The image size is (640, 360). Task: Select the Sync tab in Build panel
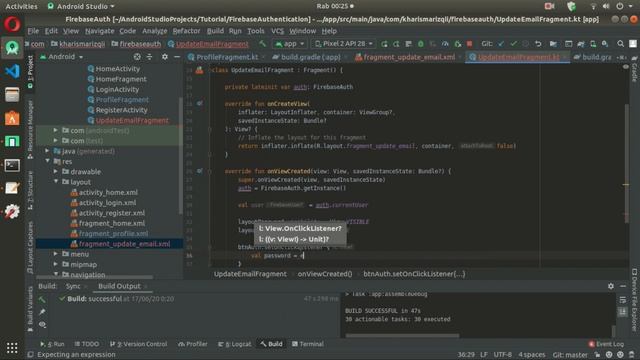coord(73,286)
